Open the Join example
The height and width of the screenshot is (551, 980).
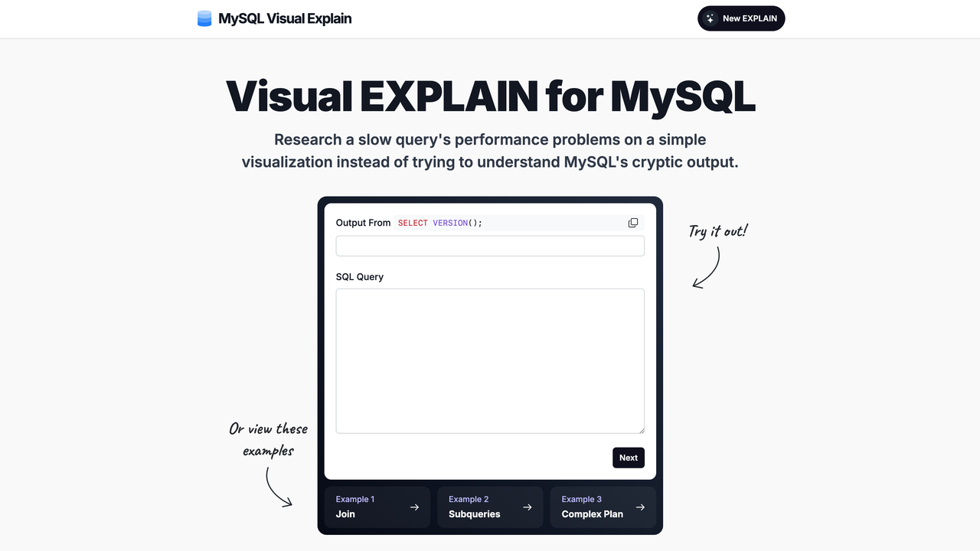pyautogui.click(x=377, y=507)
